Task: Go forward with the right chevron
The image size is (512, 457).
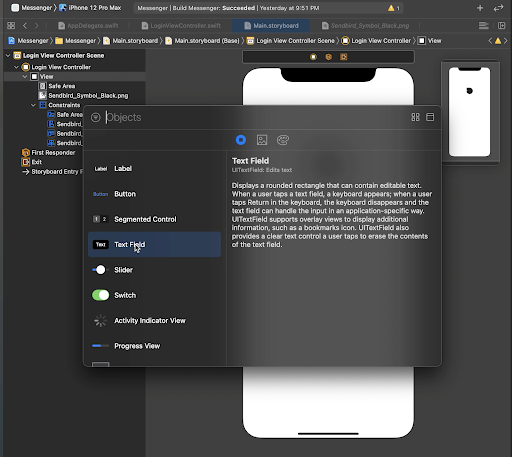Action: 37,26
